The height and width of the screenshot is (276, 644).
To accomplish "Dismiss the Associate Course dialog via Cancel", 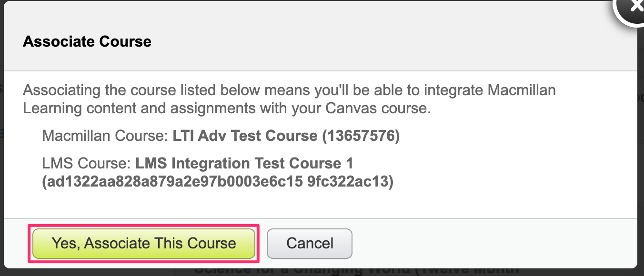I will click(309, 243).
